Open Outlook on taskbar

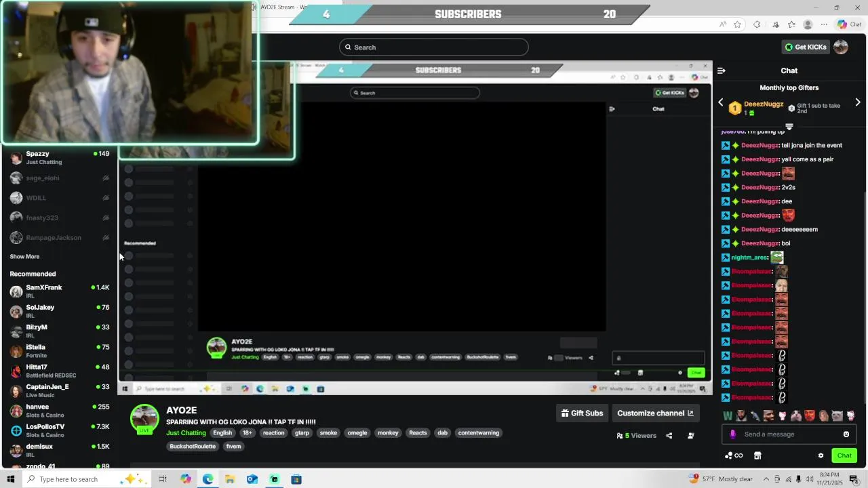tap(252, 479)
